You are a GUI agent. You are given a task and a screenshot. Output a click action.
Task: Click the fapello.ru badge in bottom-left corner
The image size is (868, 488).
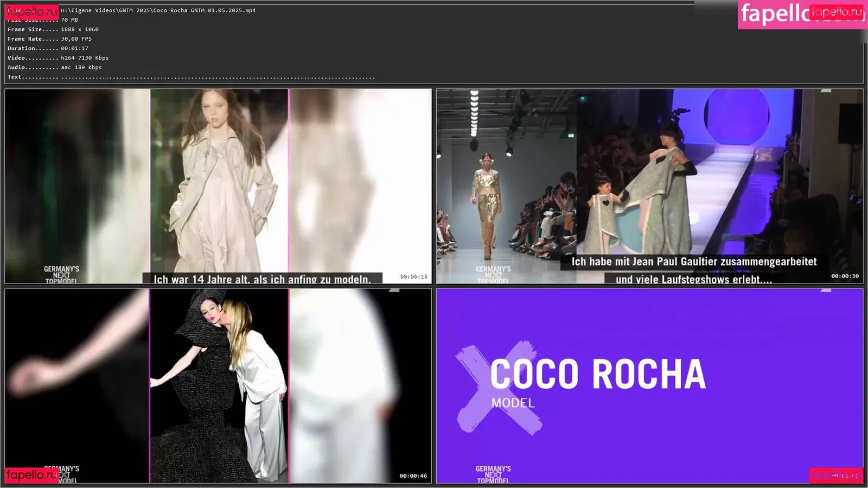(x=31, y=475)
